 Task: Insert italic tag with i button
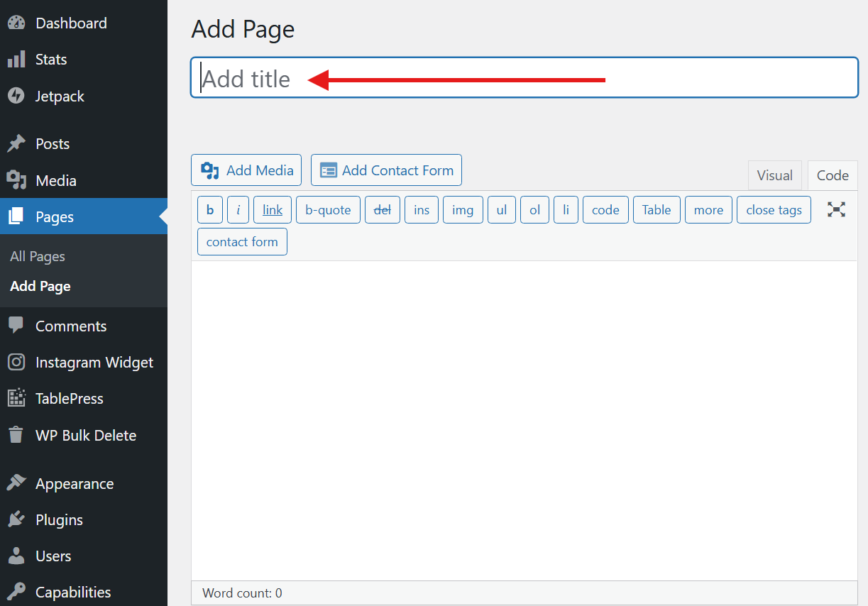click(238, 209)
